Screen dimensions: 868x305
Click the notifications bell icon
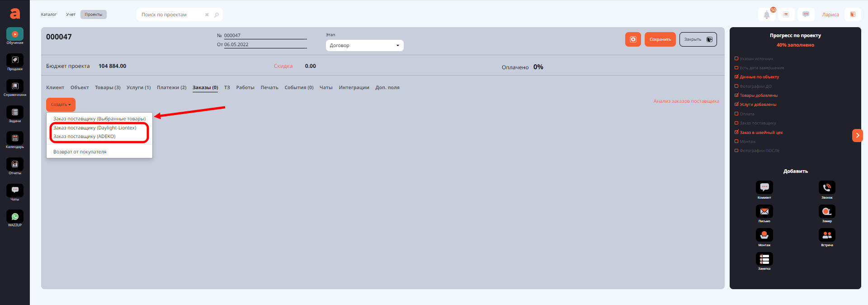tap(766, 14)
